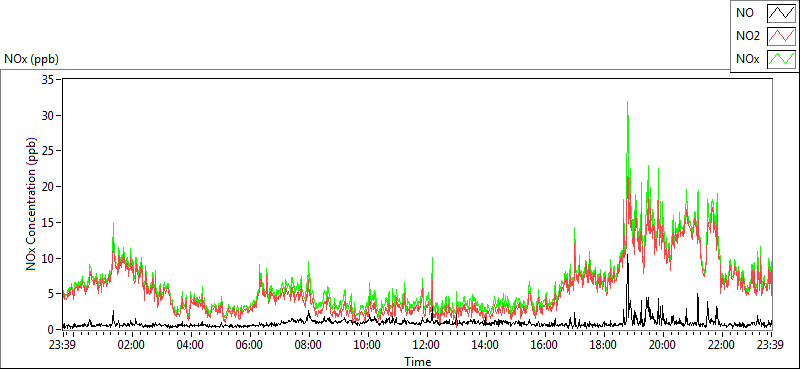Click the Time x-axis label

click(x=418, y=362)
